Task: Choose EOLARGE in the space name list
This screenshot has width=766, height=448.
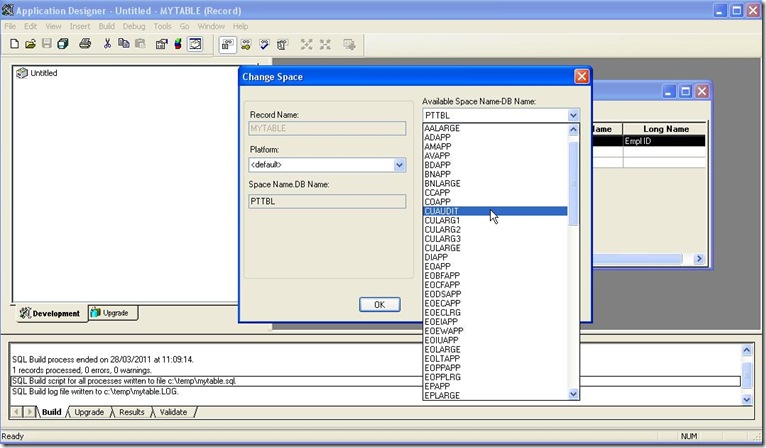Action: (x=443, y=350)
